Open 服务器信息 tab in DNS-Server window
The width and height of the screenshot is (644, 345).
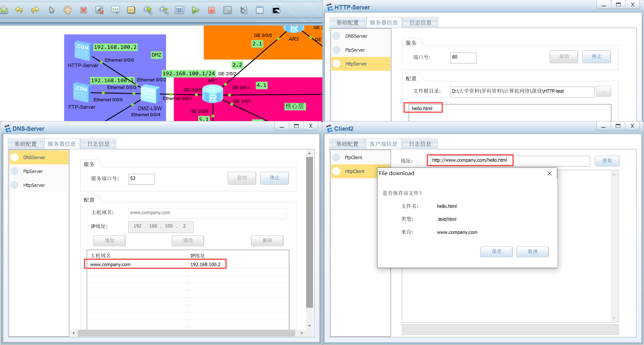point(62,144)
